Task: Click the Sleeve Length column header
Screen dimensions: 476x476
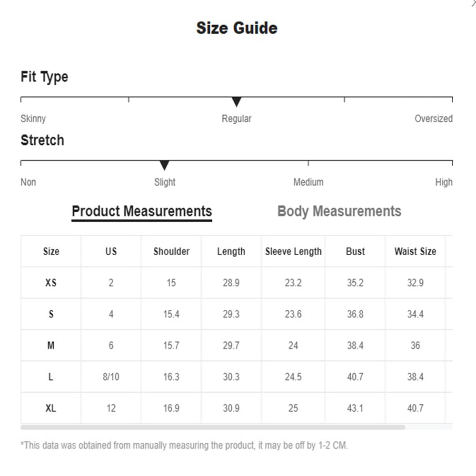Action: coord(293,251)
